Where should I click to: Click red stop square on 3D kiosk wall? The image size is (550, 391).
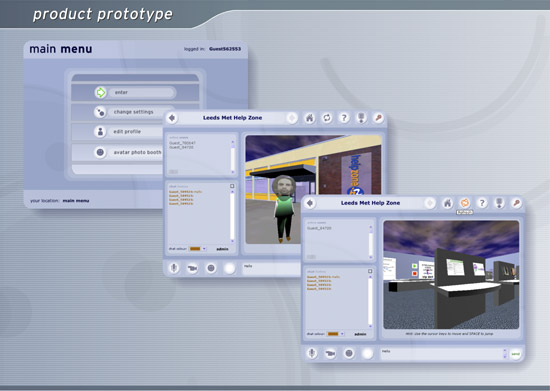(415, 273)
